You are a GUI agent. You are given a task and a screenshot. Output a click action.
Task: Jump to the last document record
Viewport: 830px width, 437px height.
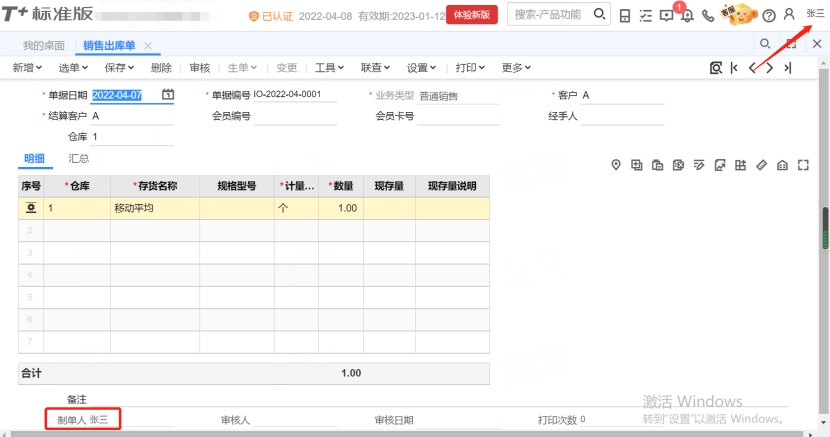[x=788, y=68]
